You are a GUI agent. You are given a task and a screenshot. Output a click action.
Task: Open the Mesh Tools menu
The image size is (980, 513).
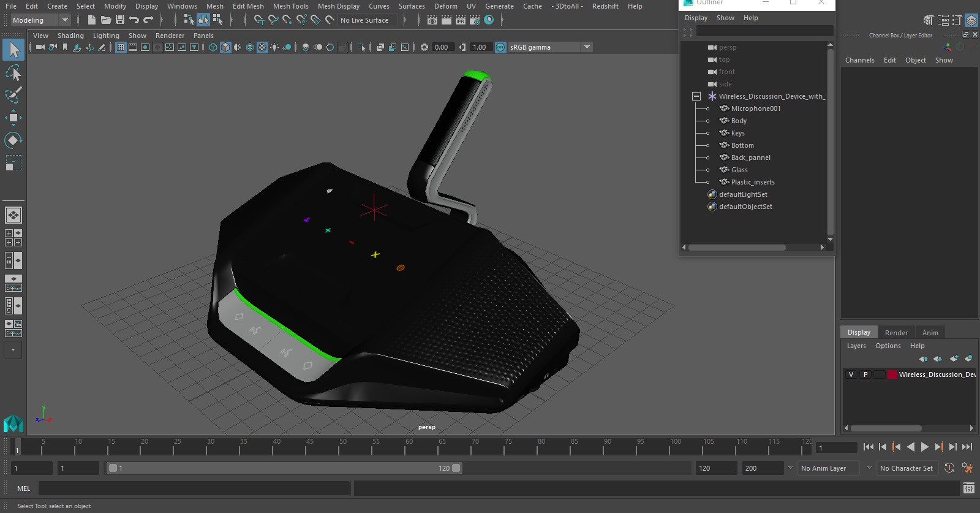pyautogui.click(x=290, y=6)
